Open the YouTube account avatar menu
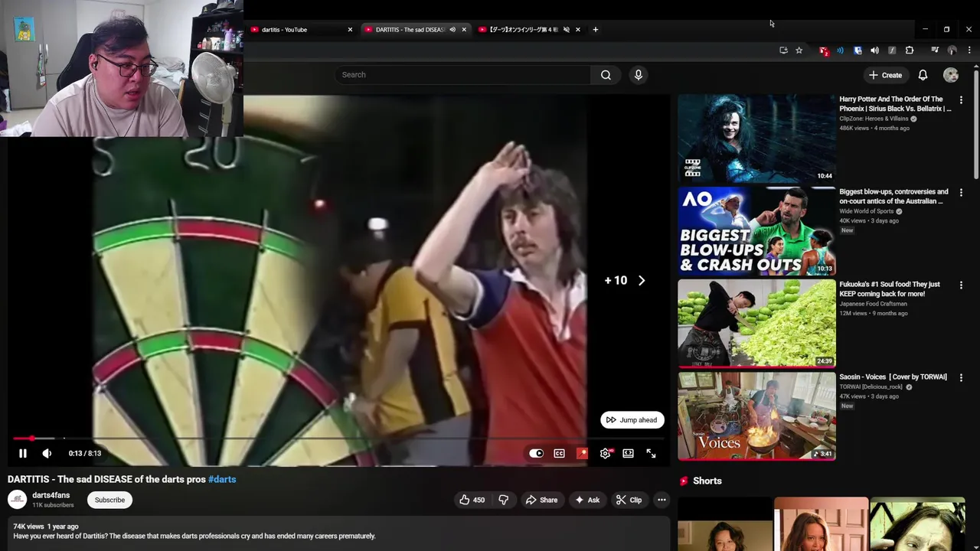This screenshot has width=980, height=551. tap(951, 75)
